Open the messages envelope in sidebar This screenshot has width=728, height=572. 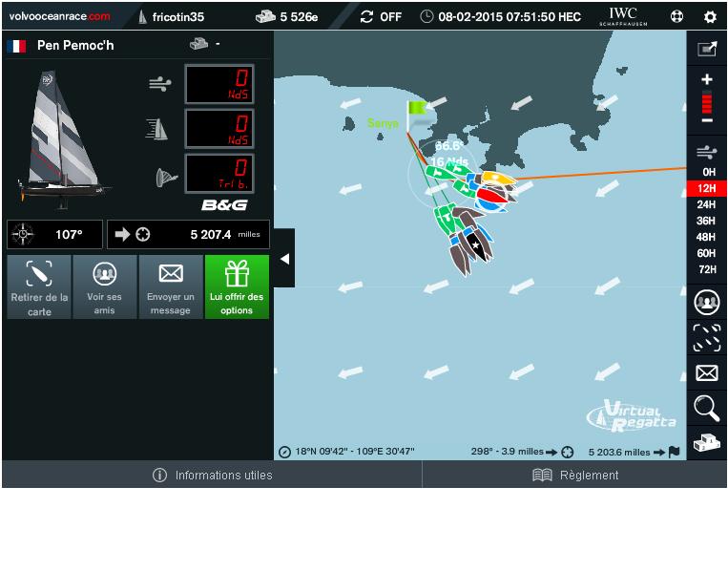[x=707, y=372]
